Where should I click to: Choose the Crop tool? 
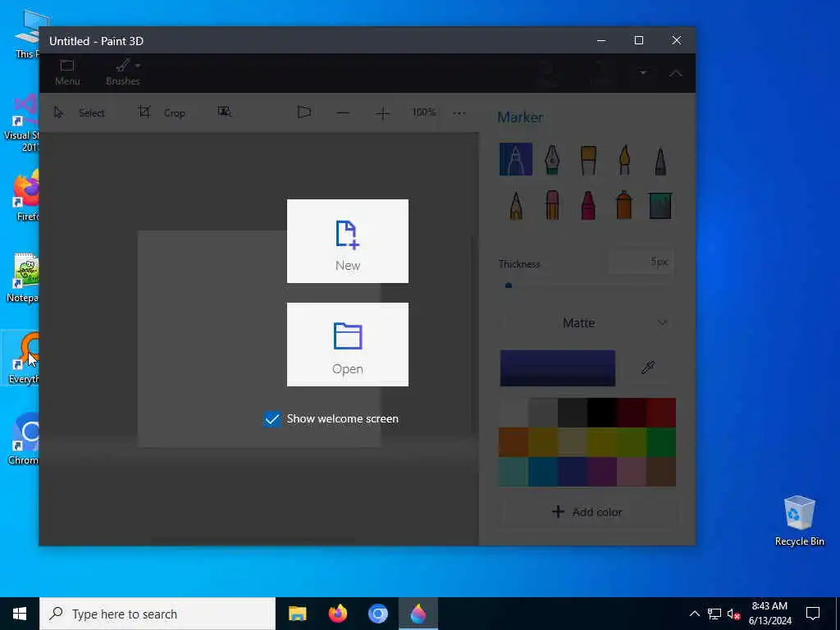tap(162, 113)
